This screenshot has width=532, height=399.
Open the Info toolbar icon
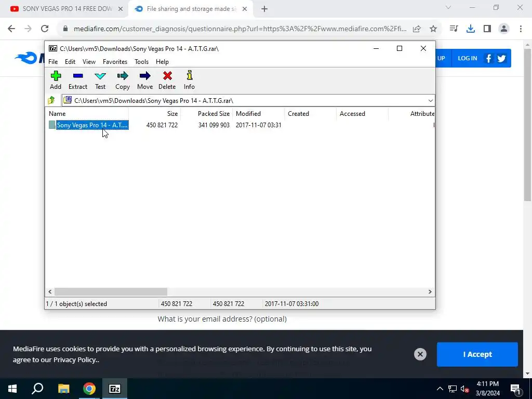coord(189,80)
